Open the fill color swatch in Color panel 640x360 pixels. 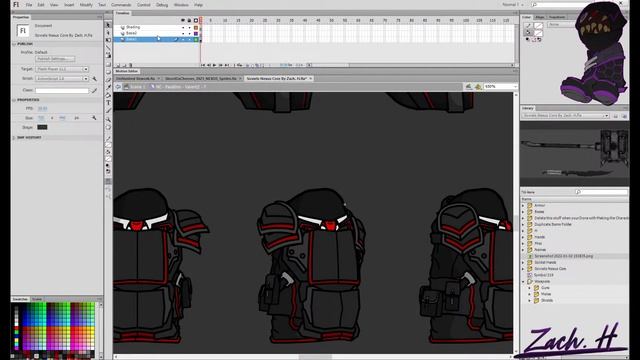[538, 33]
